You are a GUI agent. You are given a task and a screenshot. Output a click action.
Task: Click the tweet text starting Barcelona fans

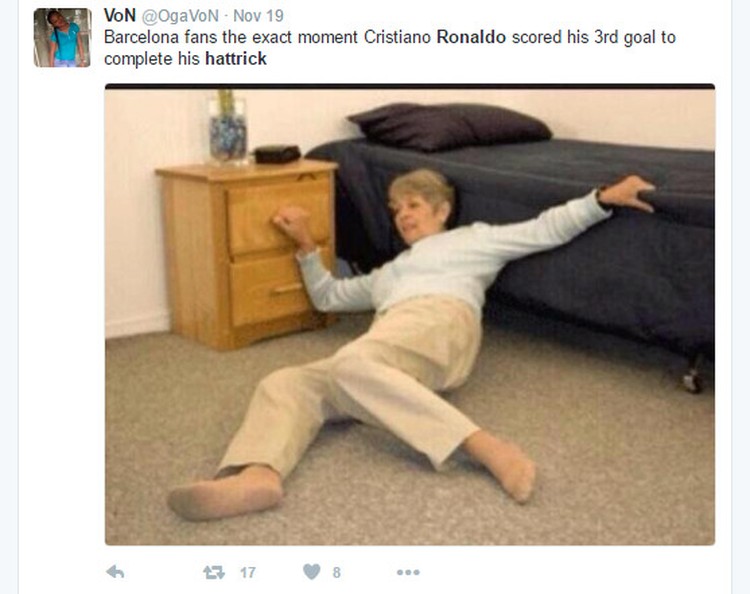[390, 48]
